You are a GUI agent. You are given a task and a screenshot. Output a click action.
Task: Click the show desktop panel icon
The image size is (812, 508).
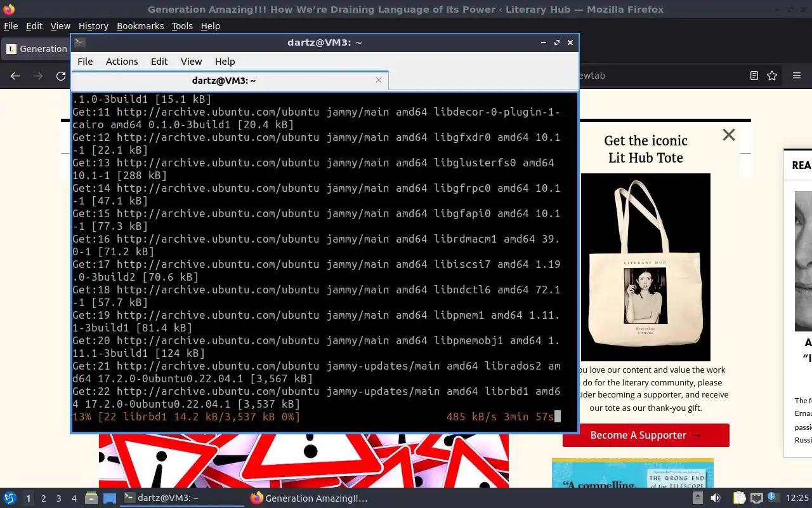(x=109, y=498)
